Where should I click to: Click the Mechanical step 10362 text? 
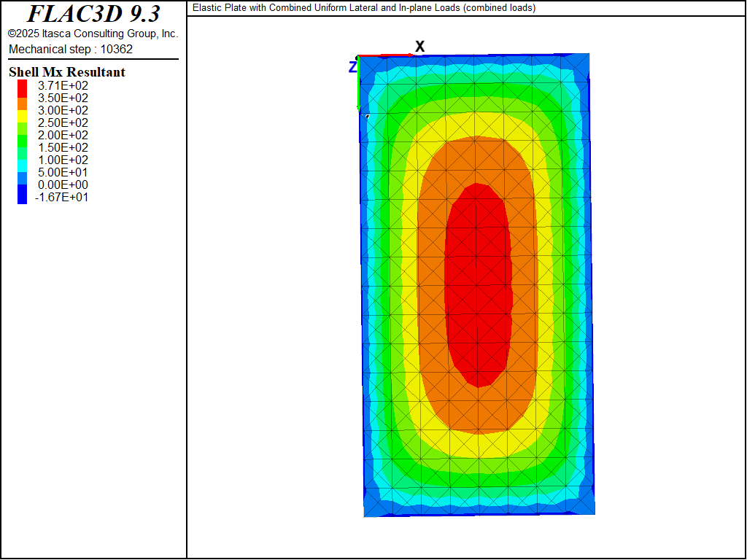(71, 49)
